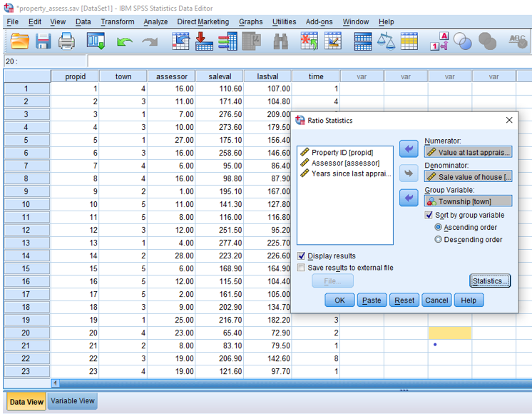Click the Find binoculars icon
This screenshot has height=414, width=532.
pos(280,42)
